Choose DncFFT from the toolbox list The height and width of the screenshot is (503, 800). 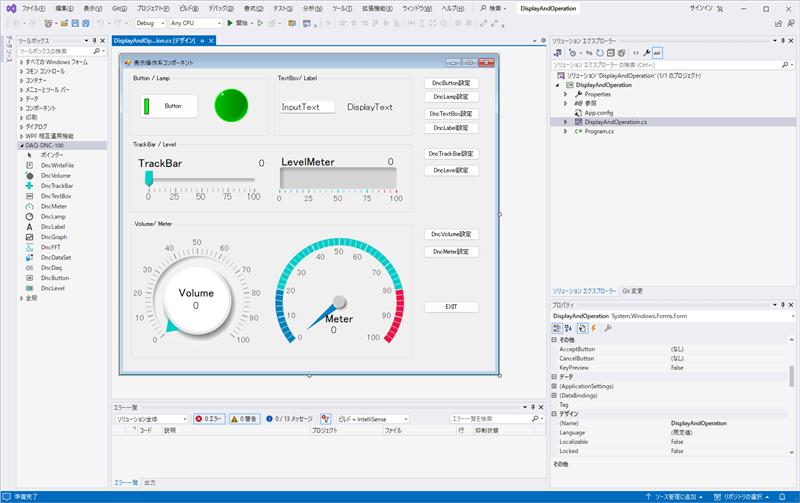[50, 247]
